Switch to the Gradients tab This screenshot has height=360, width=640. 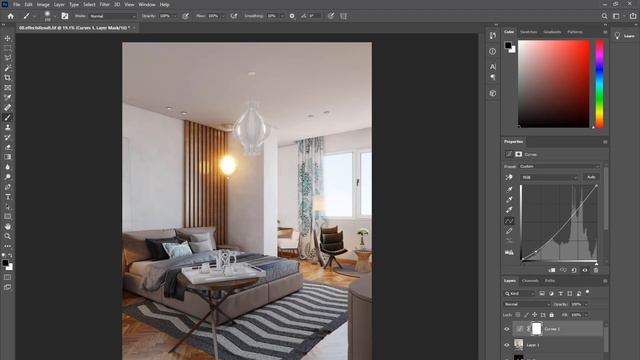552,32
